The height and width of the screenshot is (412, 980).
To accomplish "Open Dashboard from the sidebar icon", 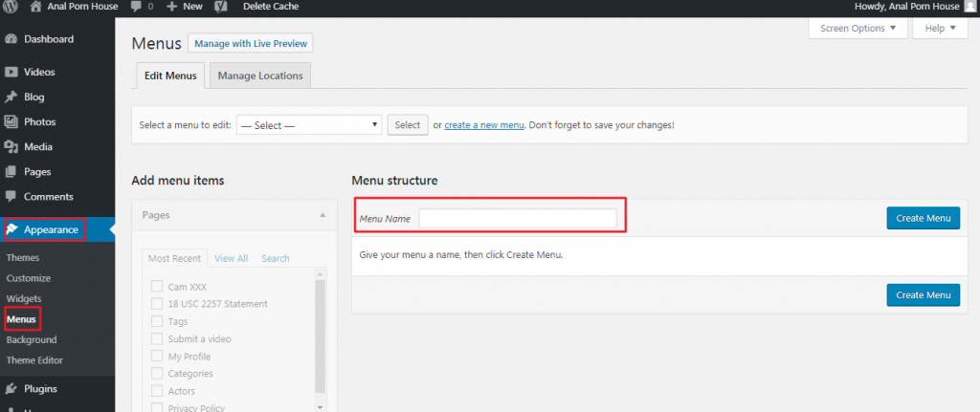I will point(11,39).
